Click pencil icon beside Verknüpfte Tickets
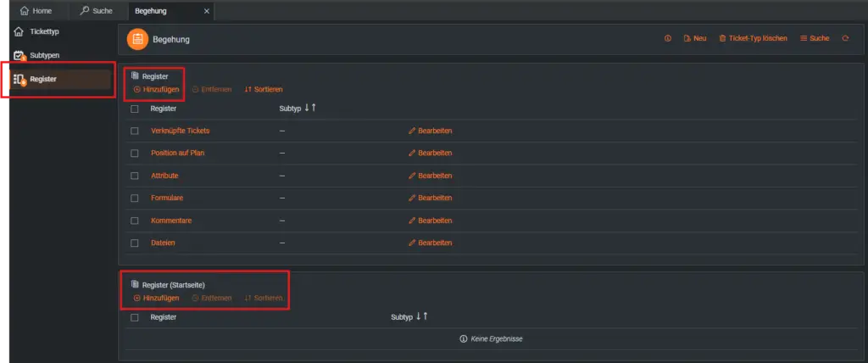 pos(411,131)
